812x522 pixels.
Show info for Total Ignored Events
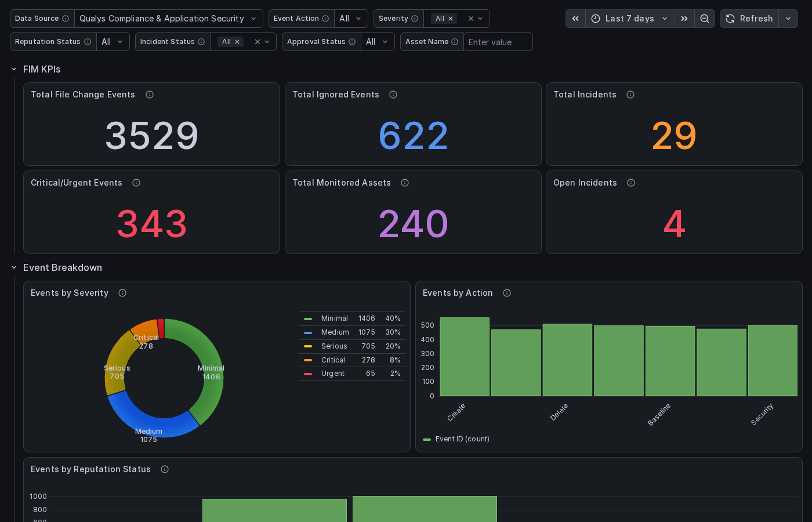[x=393, y=95]
